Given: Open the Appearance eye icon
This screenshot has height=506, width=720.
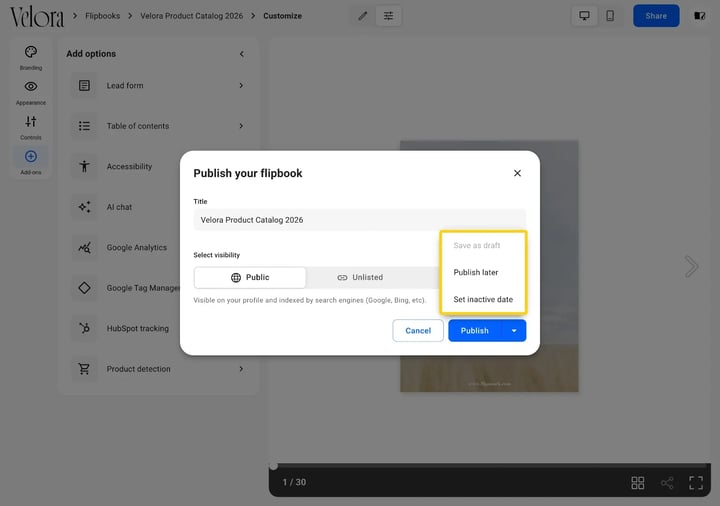Looking at the screenshot, I should [31, 86].
